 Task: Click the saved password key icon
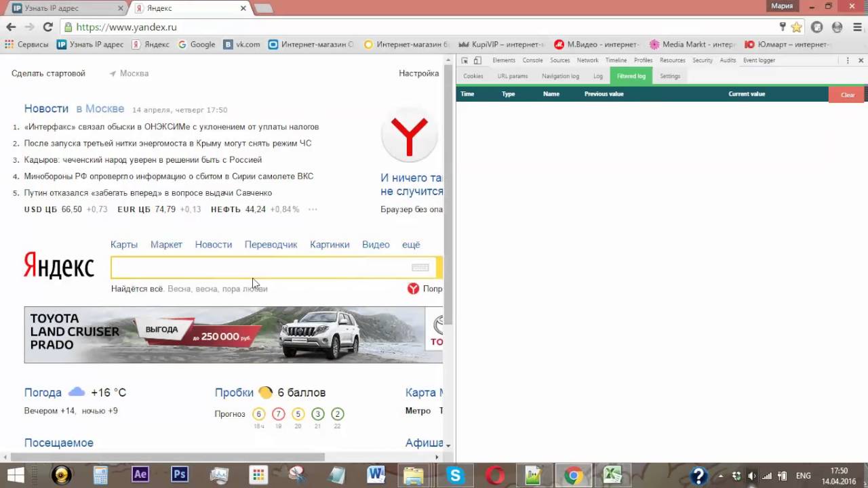pos(783,27)
